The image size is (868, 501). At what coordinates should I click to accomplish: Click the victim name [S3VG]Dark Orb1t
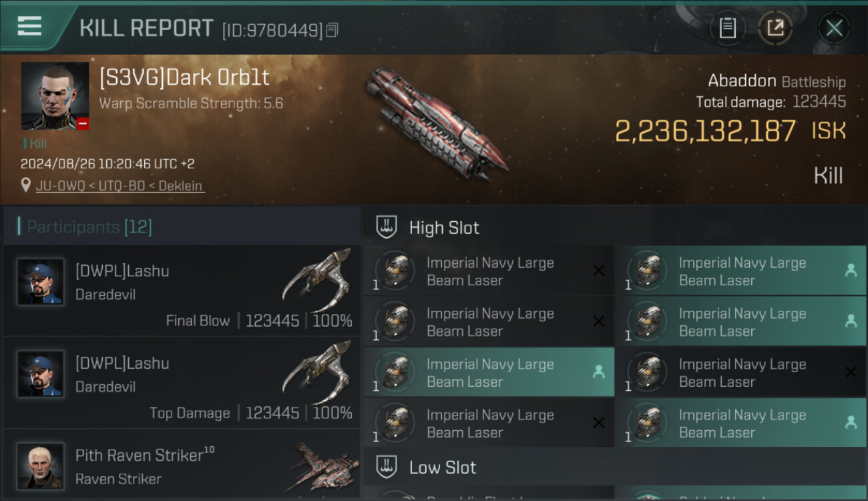[x=184, y=77]
